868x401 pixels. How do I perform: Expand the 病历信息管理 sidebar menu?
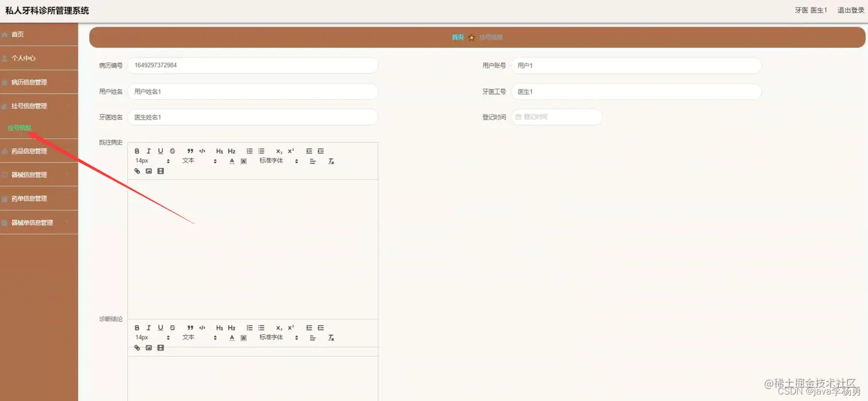(x=39, y=82)
